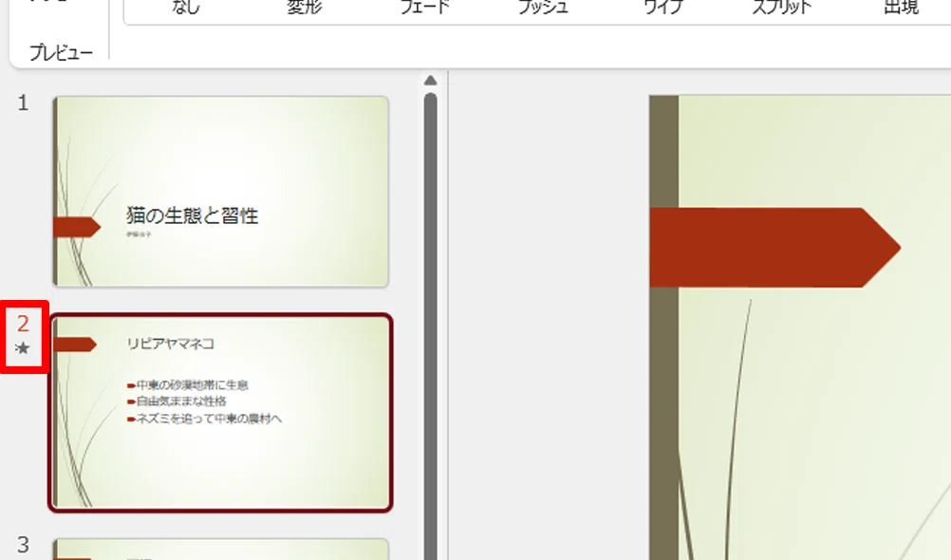Apply the 変形 transition
Viewport: 951px width, 560px height.
tap(305, 8)
